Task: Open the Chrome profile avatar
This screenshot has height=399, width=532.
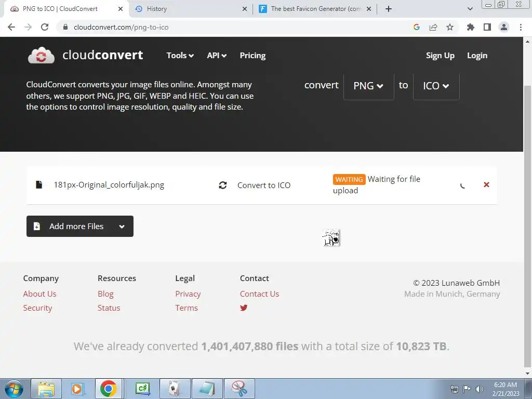Action: (504, 27)
